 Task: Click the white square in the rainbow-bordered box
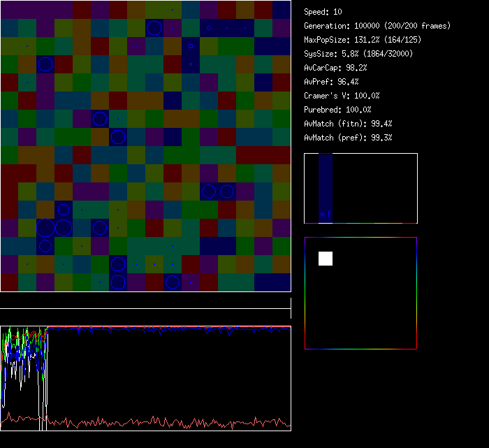(326, 259)
